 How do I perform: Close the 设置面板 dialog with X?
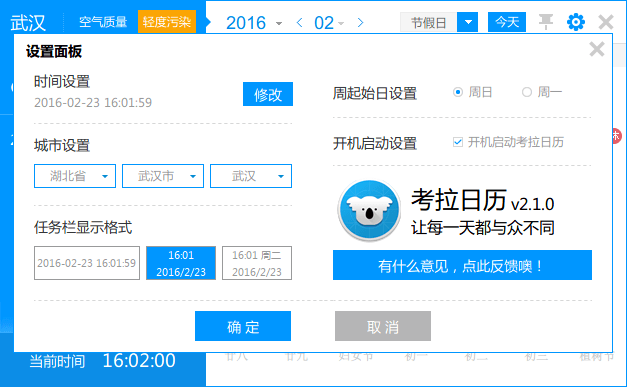[597, 50]
